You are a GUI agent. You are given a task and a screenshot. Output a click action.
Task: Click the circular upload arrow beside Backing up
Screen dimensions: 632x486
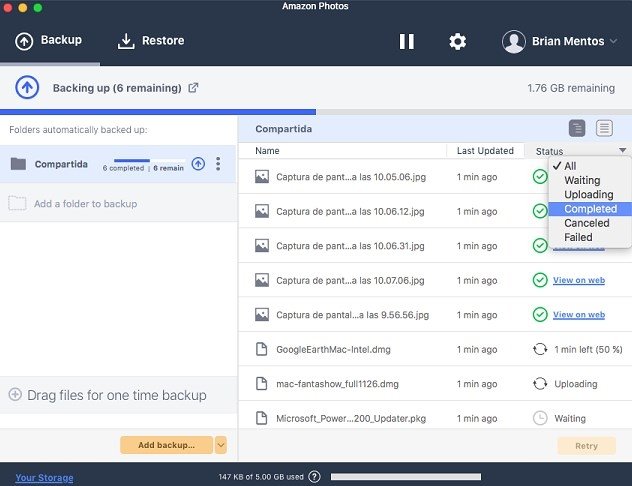pos(27,87)
